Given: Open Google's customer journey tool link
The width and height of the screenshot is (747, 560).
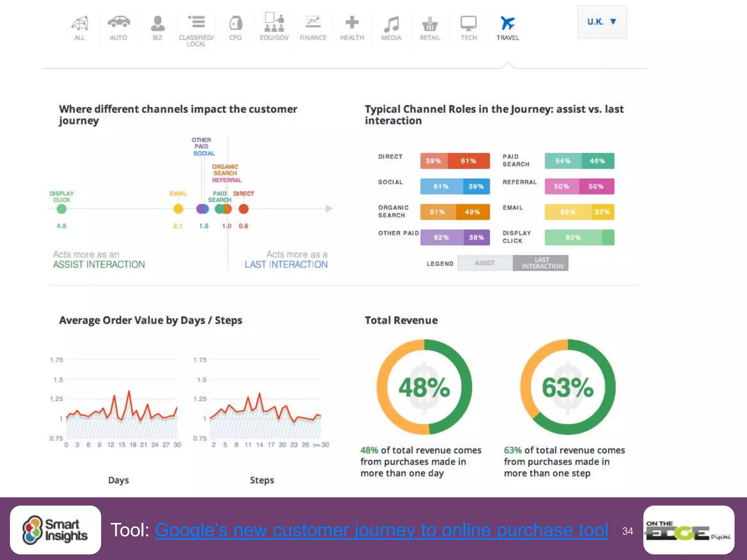Looking at the screenshot, I should click(381, 530).
